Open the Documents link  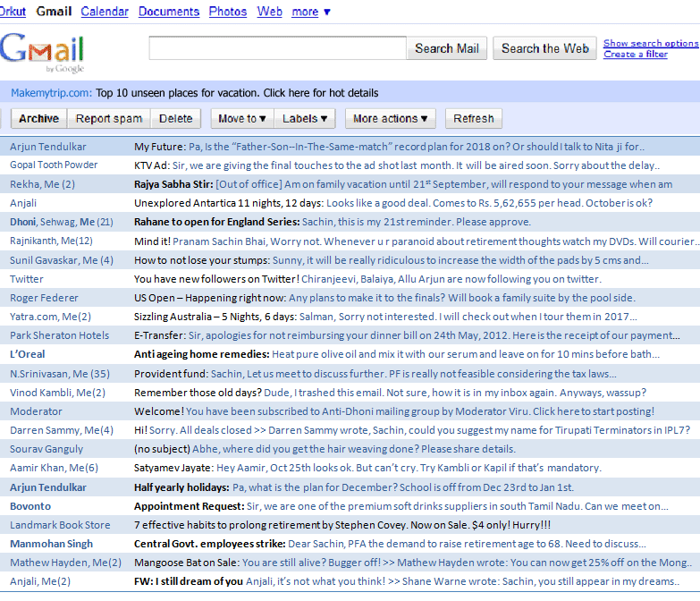pos(169,11)
